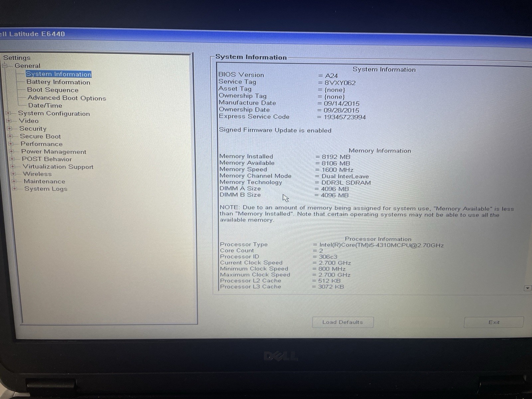532x399 pixels.
Task: Select System Information in the tree
Action: point(59,74)
